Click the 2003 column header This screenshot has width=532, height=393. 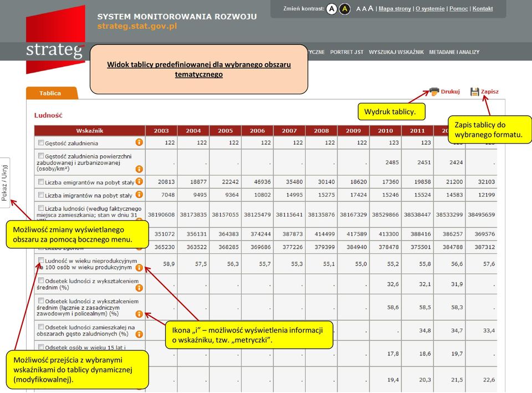coord(161,131)
